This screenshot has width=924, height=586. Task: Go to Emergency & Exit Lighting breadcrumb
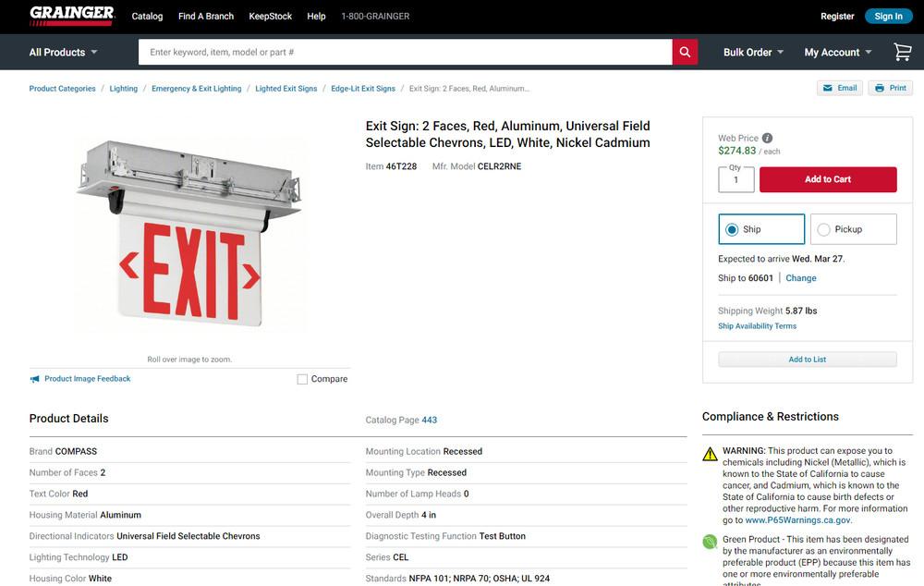click(196, 89)
